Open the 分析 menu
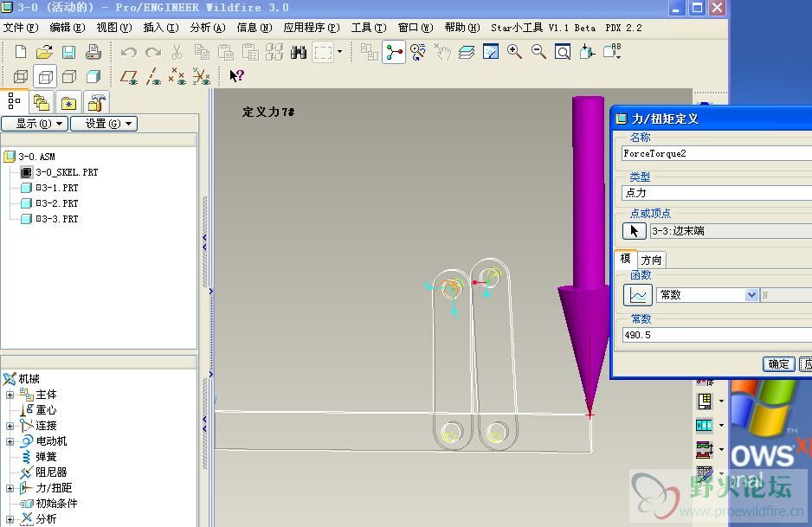This screenshot has width=812, height=527. (x=205, y=28)
